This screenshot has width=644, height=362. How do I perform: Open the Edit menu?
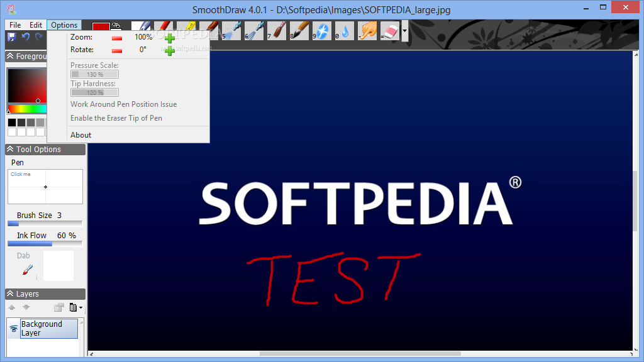click(36, 25)
